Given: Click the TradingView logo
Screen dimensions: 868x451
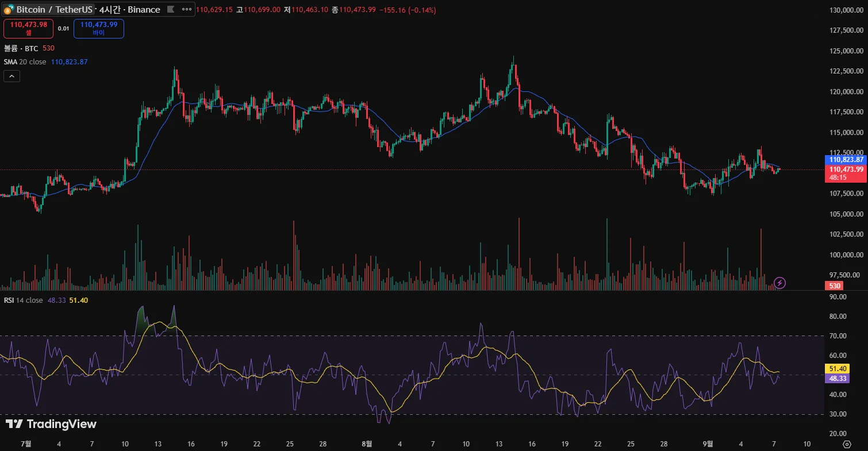Looking at the screenshot, I should point(51,424).
